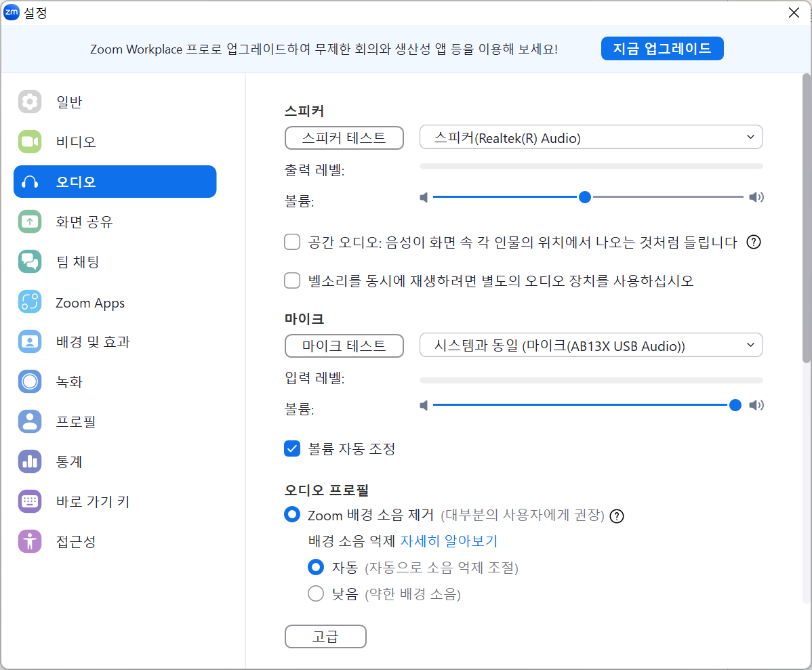
Task: Click the vertical scrollbar thumb
Action: point(807,218)
